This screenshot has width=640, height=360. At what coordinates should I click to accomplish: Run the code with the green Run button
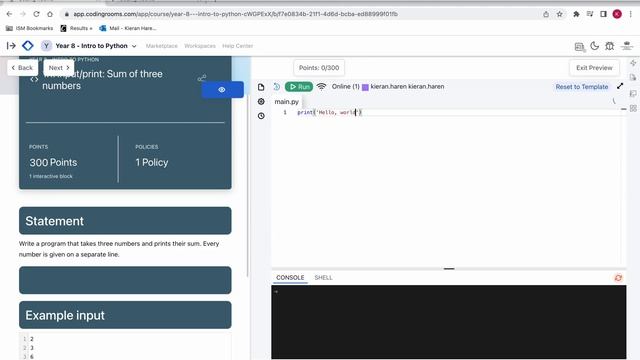point(299,87)
